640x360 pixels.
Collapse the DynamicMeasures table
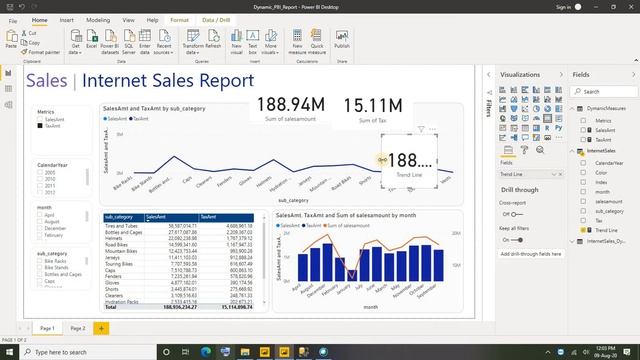click(572, 109)
